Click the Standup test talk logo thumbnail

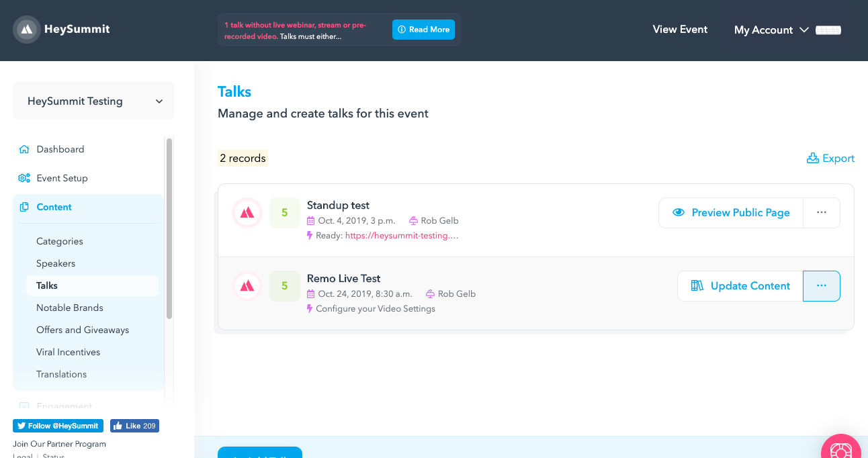(247, 213)
